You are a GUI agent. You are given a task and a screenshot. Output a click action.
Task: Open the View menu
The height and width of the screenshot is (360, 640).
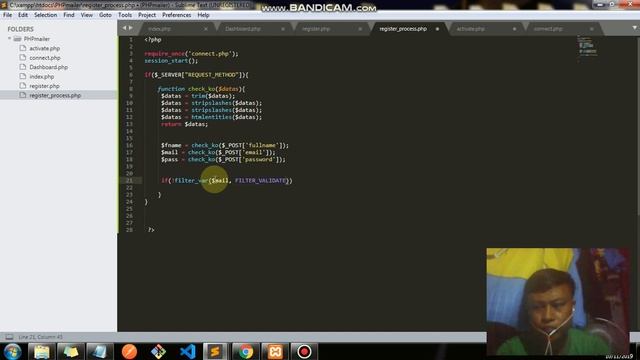point(87,15)
